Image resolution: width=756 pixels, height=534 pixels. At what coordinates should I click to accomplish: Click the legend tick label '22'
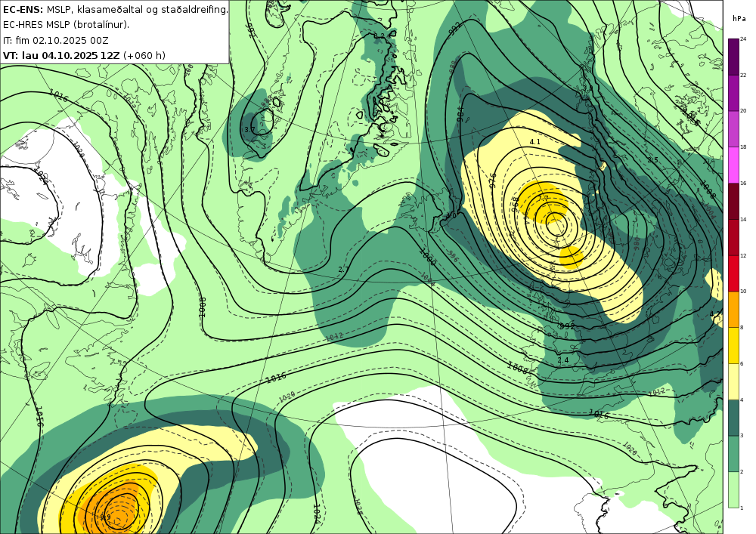point(743,75)
